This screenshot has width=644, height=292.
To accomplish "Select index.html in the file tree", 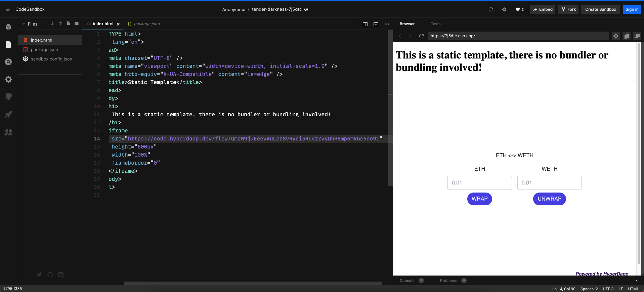I will (50, 40).
